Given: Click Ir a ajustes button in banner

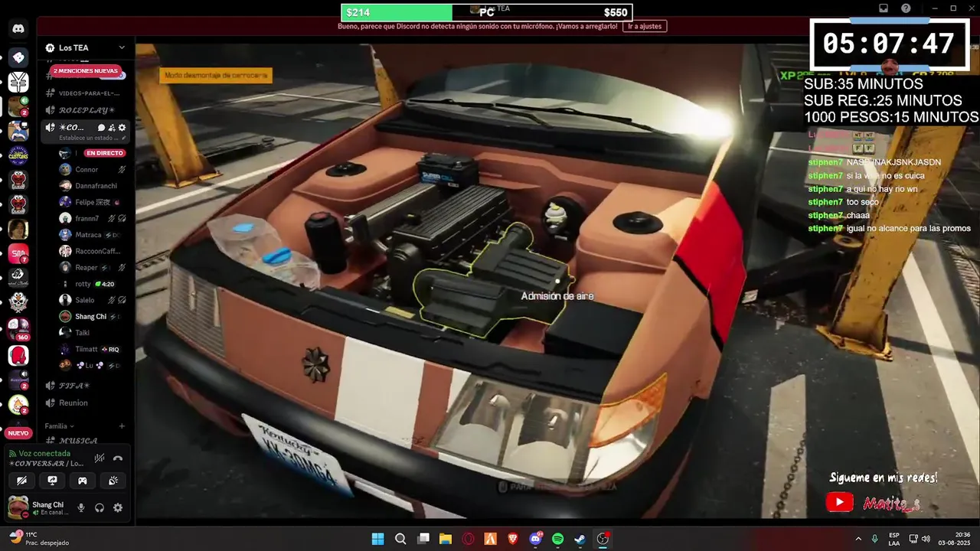Looking at the screenshot, I should point(645,26).
